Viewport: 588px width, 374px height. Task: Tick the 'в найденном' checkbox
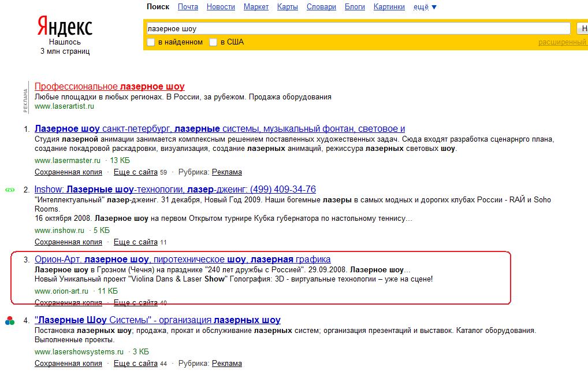point(151,42)
